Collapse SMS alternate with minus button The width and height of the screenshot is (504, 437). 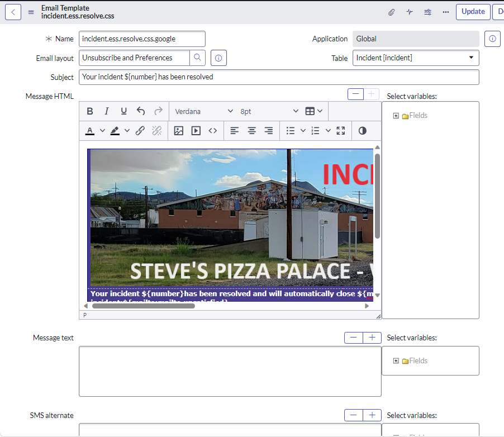coord(354,415)
